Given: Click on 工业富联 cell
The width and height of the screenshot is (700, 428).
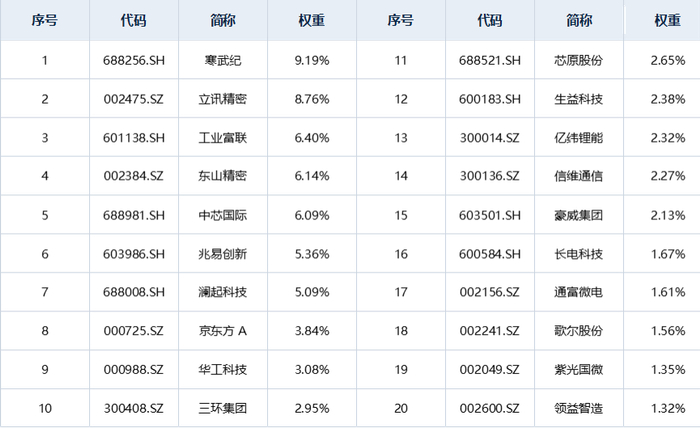Looking at the screenshot, I should coord(223,138).
